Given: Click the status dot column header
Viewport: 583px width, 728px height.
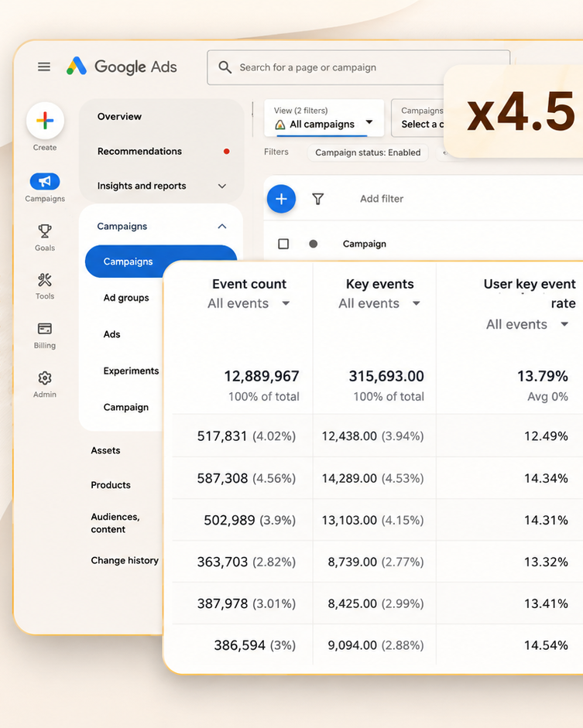Looking at the screenshot, I should (313, 244).
